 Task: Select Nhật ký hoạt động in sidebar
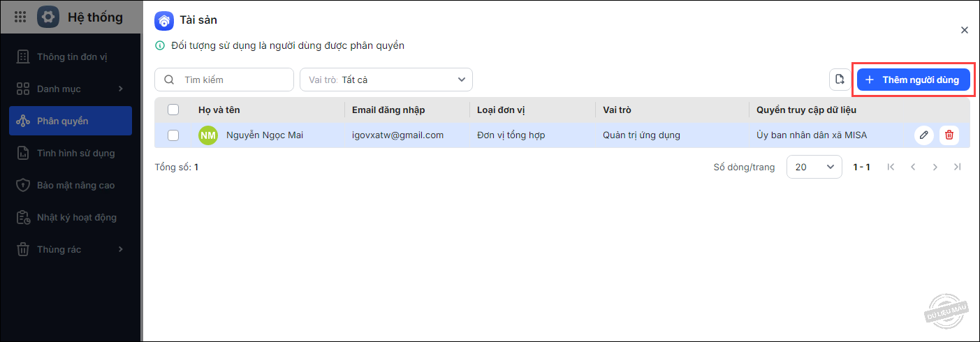(76, 217)
